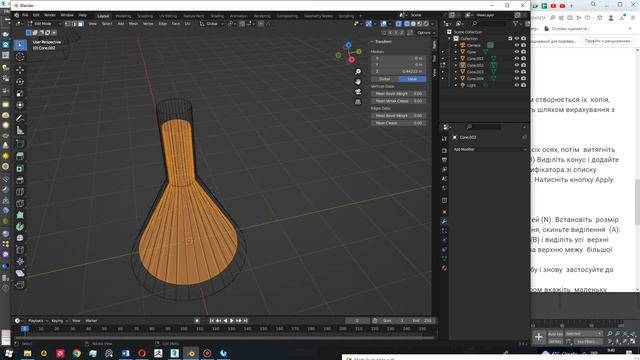This screenshot has height=360, width=640.
Task: Select the Spin tool
Action: pyautogui.click(x=20, y=227)
